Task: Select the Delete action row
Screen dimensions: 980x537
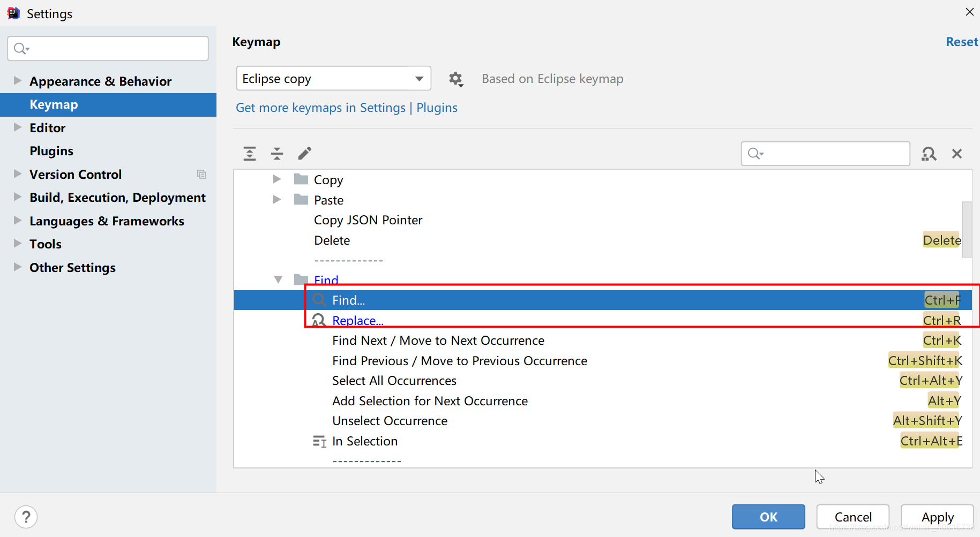Action: (603, 240)
